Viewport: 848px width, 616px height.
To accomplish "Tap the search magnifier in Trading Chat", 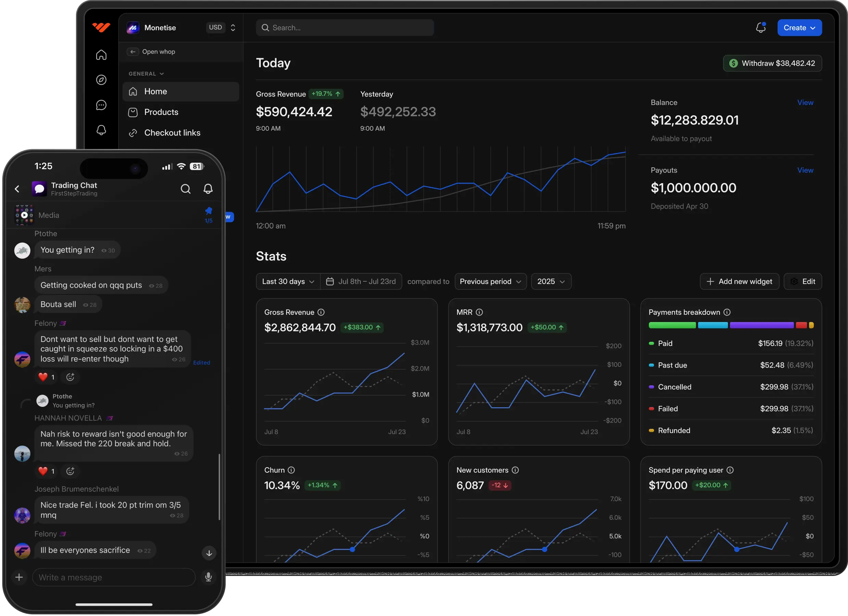I will coord(185,189).
